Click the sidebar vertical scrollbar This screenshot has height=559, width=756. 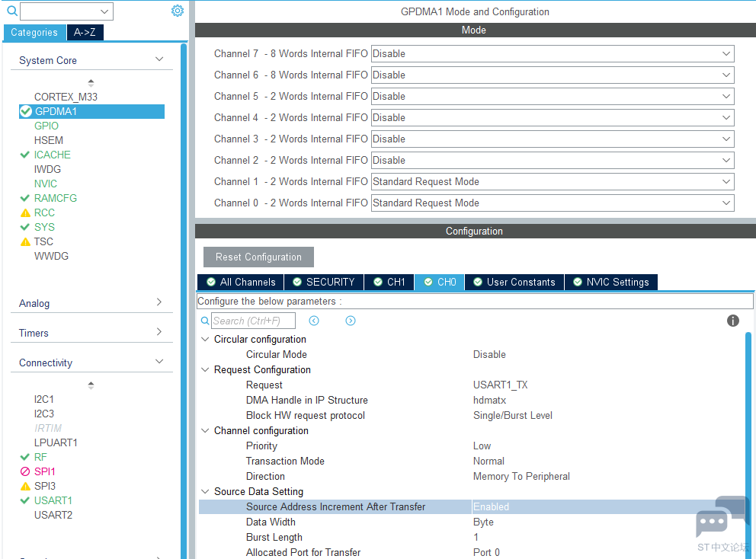184,301
